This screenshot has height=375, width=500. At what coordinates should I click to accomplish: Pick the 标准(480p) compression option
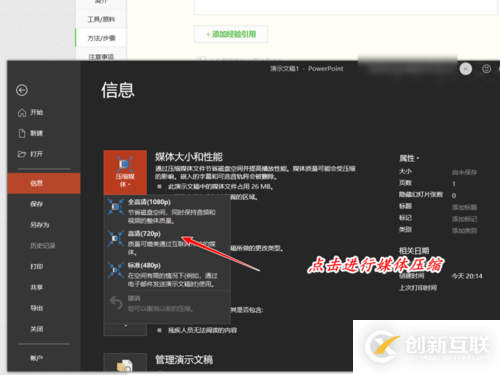tap(167, 274)
